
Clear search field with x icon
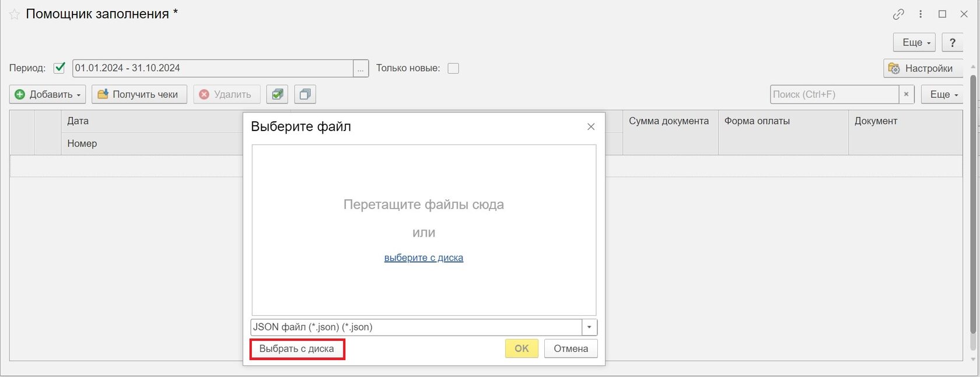[x=906, y=94]
